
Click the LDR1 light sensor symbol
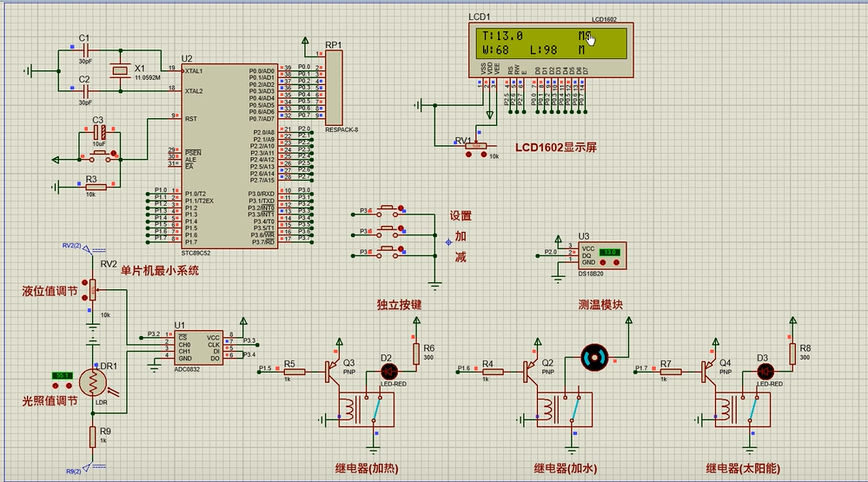pyautogui.click(x=93, y=382)
